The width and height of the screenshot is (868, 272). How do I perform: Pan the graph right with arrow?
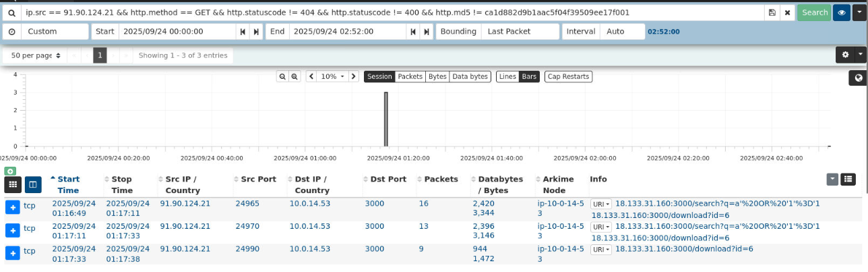(354, 76)
